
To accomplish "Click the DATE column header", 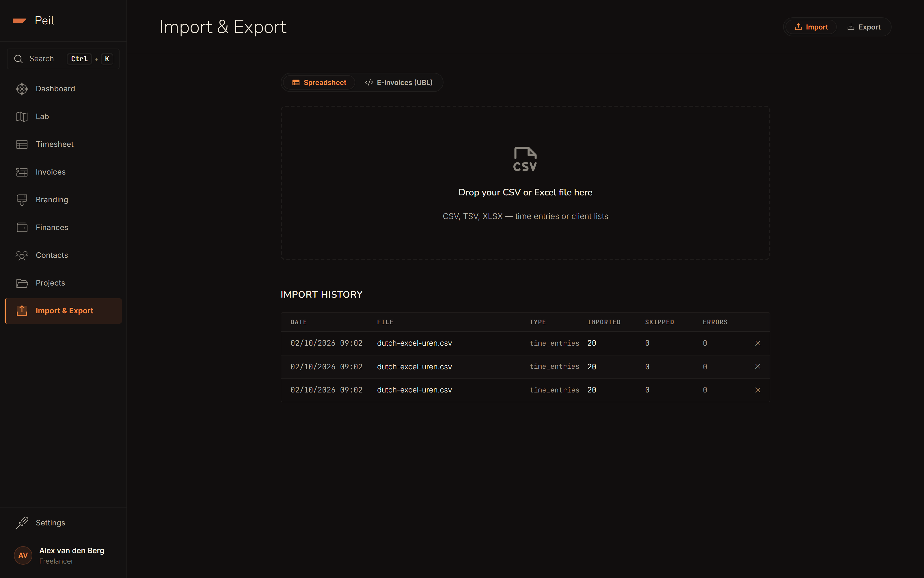I will click(299, 322).
